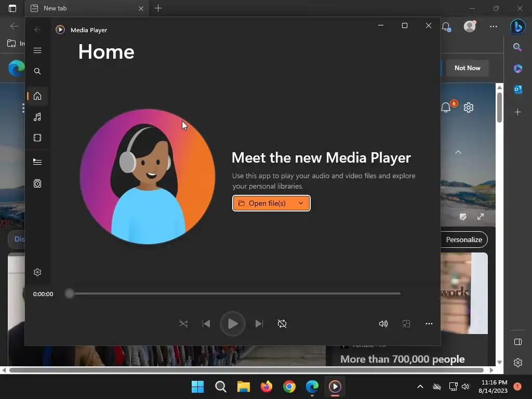Open taskbar Search
Screen dimensions: 532x399
pos(220,387)
